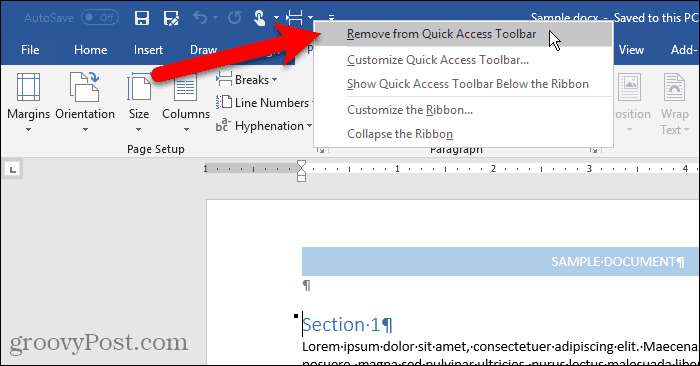Switch to the Insert tab

point(148,50)
